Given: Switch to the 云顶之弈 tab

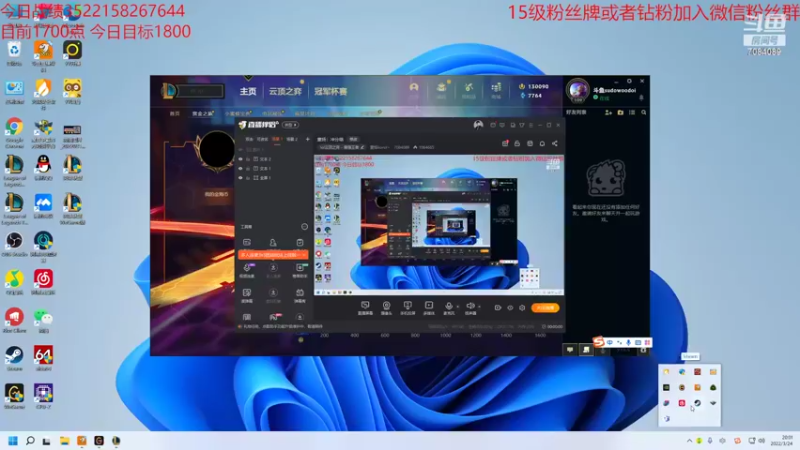Looking at the screenshot, I should point(285,91).
